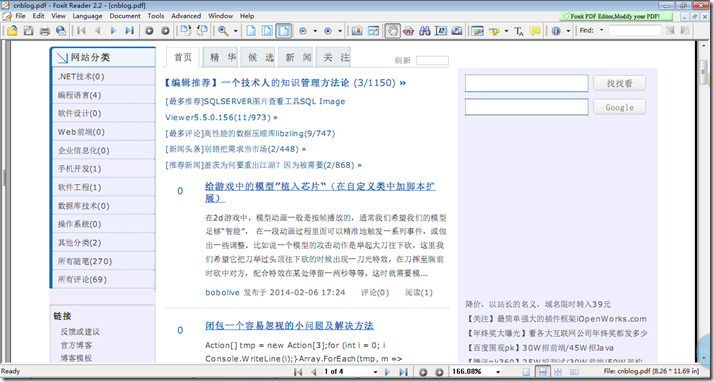Activate the Snapshot camera tool

(x=457, y=31)
